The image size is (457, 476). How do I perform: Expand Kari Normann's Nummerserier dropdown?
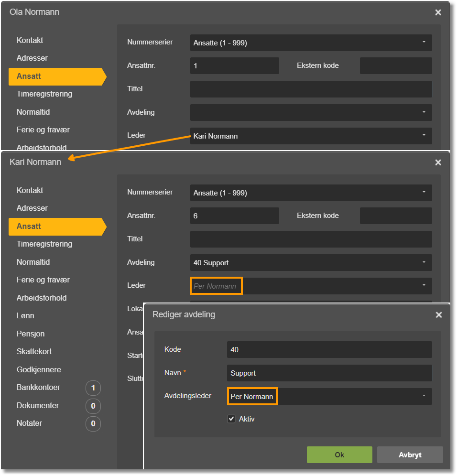[424, 192]
